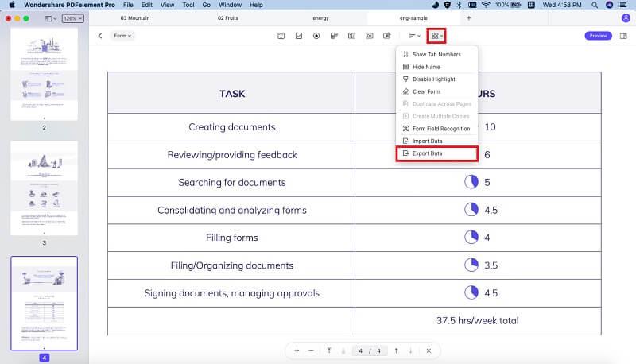Open the Window menu
Image resolution: width=636 pixels, height=364 pixels.
tap(230, 5)
